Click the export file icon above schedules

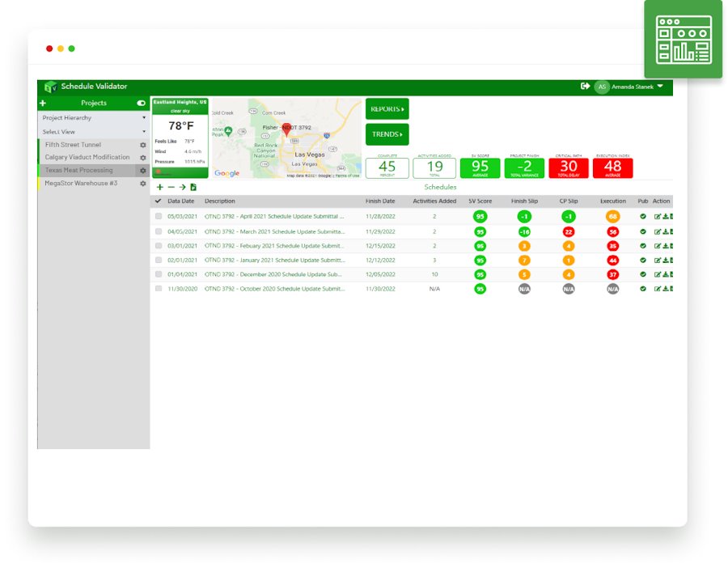coord(193,187)
